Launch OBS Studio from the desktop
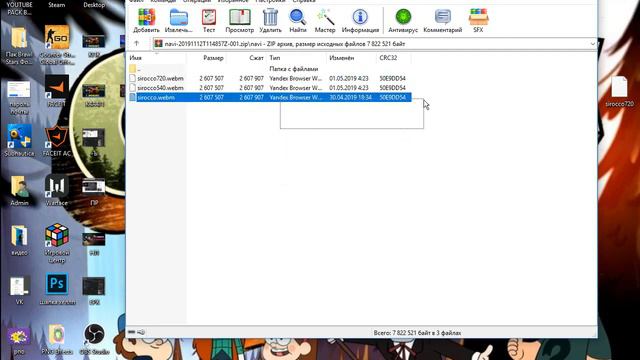640x360 pixels. 94,340
